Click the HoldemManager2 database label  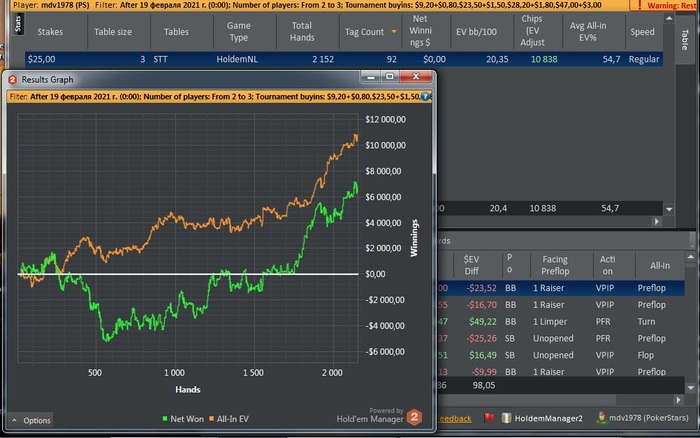click(x=548, y=418)
